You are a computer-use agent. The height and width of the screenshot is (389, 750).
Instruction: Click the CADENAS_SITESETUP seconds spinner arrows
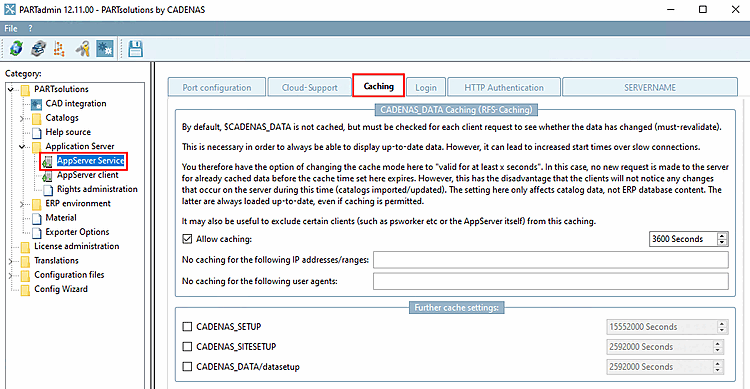click(717, 347)
